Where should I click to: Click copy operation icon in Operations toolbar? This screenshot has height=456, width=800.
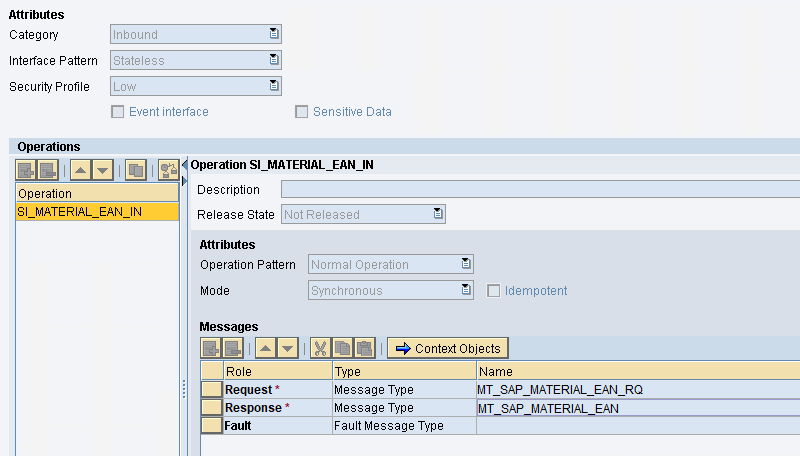point(137,169)
